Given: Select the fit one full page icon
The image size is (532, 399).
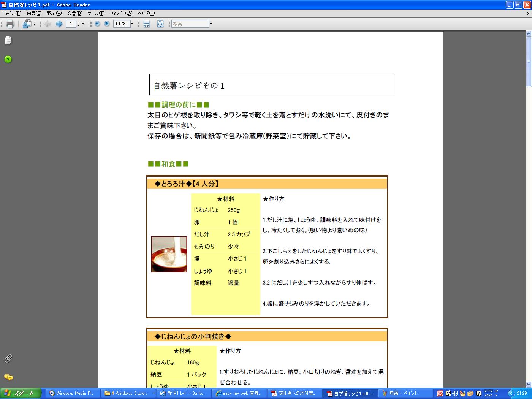Looking at the screenshot, I should (160, 24).
